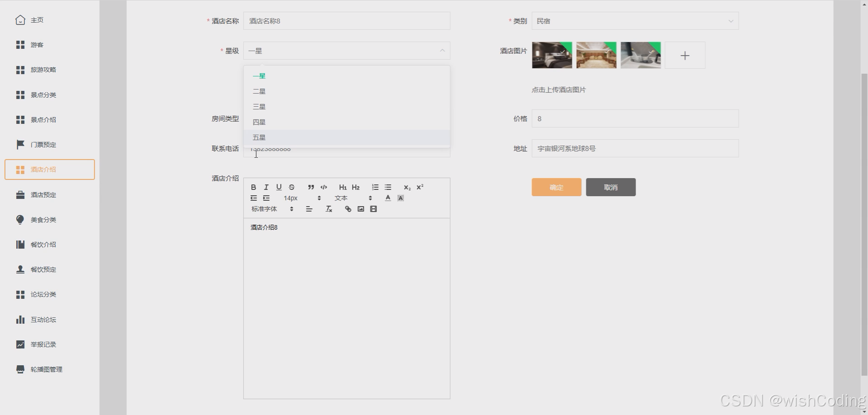Select the lobby hotel image thumbnail

click(x=596, y=55)
